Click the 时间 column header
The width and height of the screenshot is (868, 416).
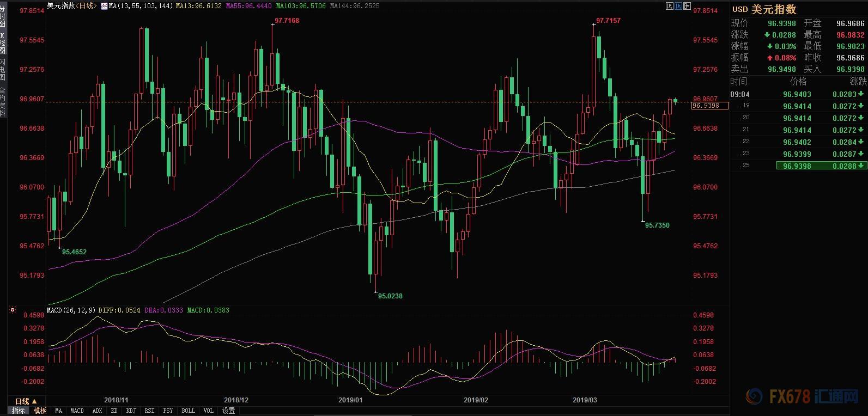[739, 82]
